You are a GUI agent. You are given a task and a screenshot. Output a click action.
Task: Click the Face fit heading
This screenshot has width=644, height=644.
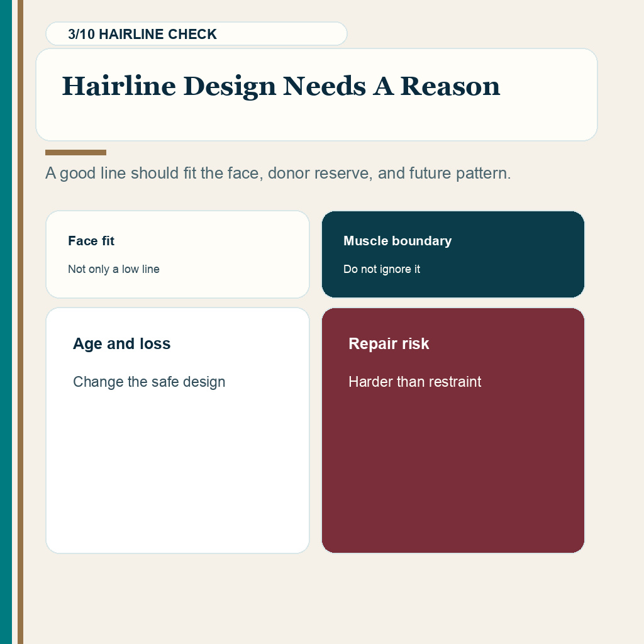point(91,241)
